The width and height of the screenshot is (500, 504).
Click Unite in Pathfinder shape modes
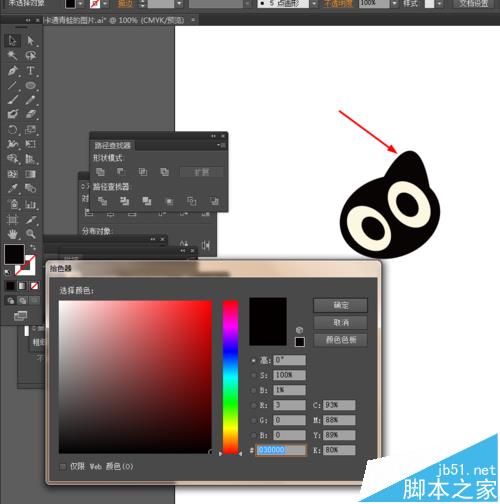[100, 172]
